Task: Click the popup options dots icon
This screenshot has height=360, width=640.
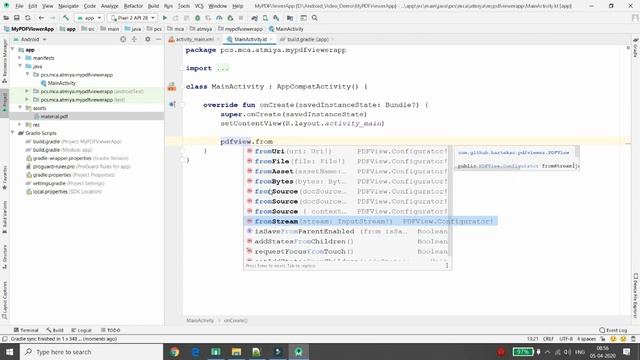Action: click(447, 265)
